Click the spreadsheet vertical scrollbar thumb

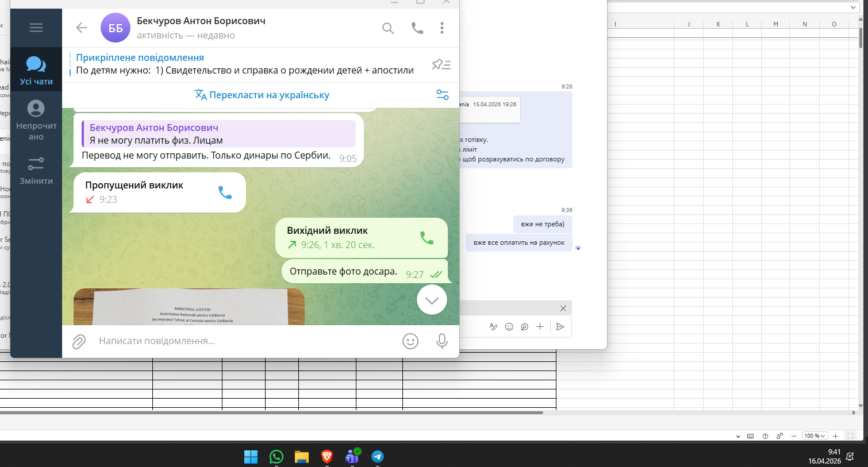(x=861, y=38)
